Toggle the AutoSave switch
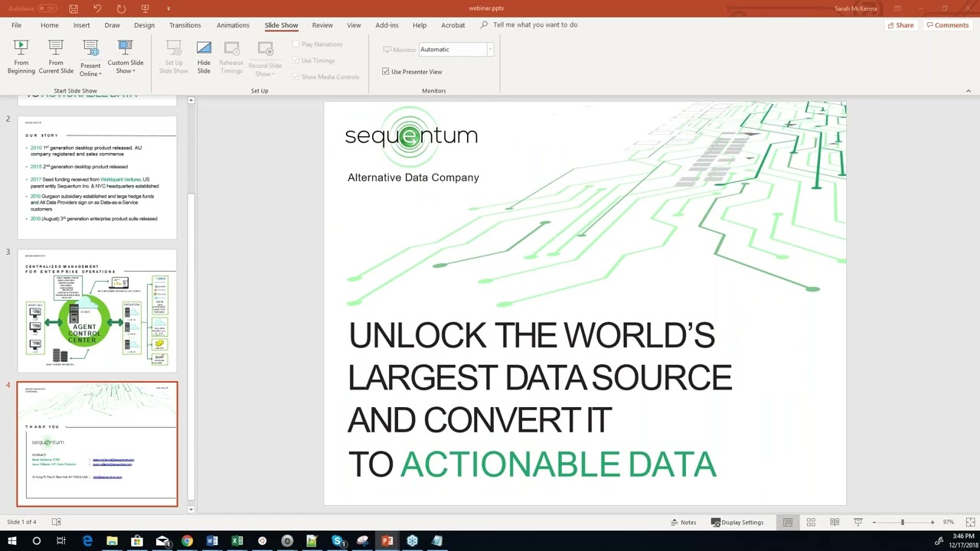980x551 pixels. click(47, 8)
